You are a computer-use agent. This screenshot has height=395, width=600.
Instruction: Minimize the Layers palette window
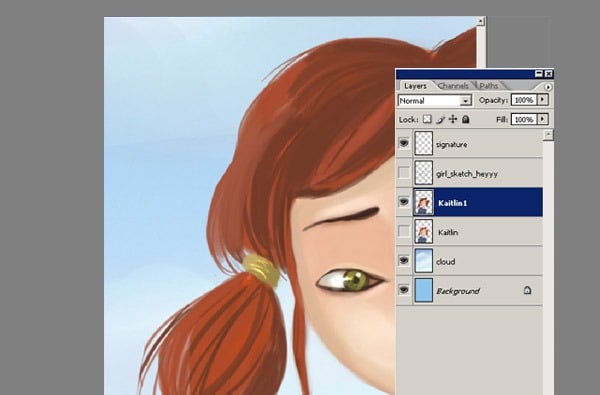(x=539, y=73)
